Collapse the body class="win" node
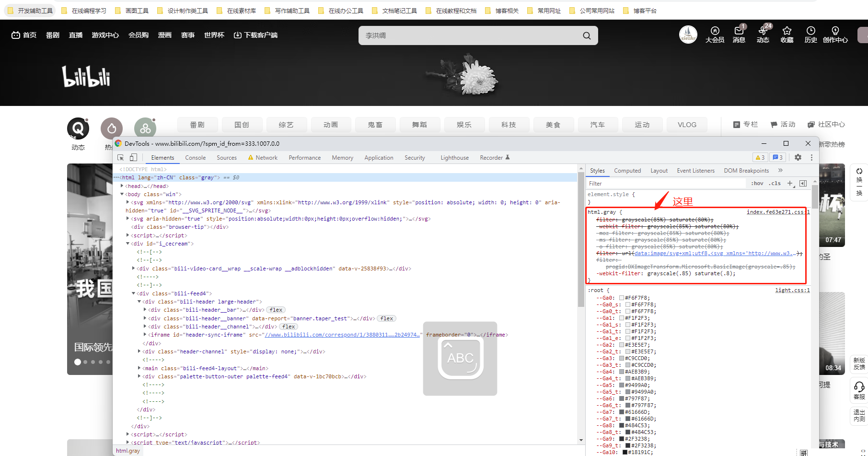The image size is (868, 456). [x=122, y=194]
